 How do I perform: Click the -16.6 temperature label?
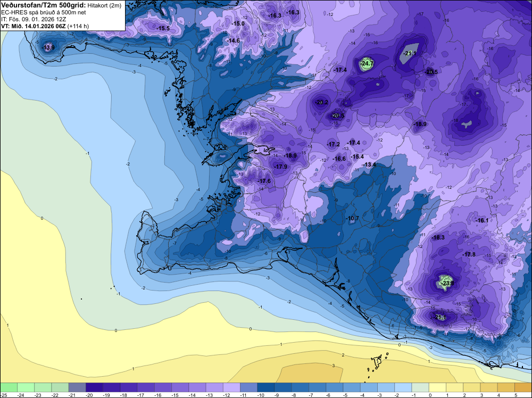tap(339, 159)
